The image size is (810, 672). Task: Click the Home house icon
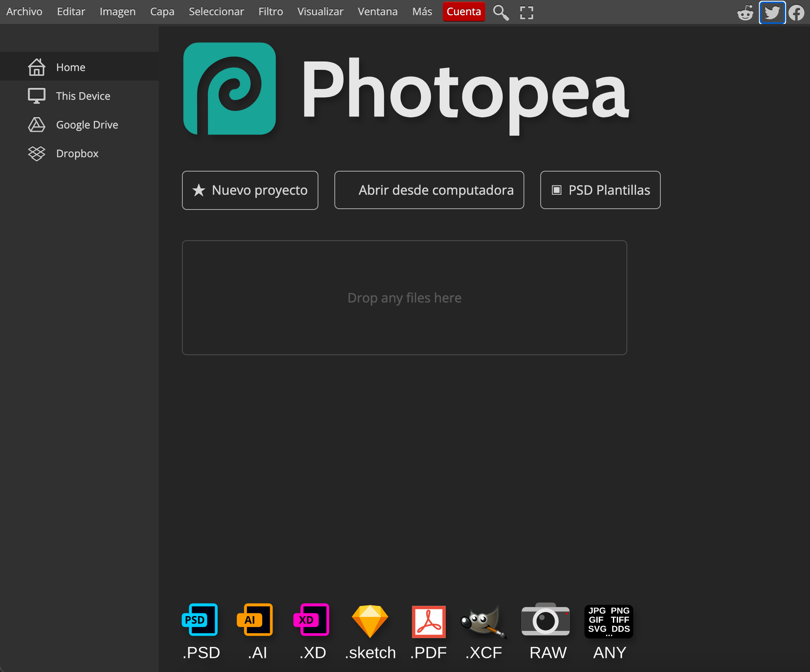pyautogui.click(x=37, y=67)
